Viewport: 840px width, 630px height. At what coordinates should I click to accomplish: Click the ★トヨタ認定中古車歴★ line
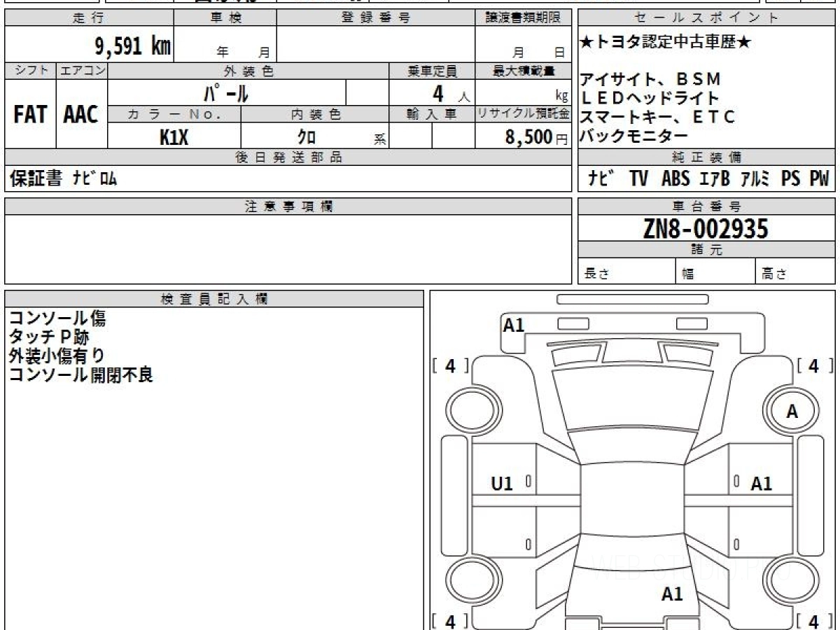pyautogui.click(x=666, y=42)
